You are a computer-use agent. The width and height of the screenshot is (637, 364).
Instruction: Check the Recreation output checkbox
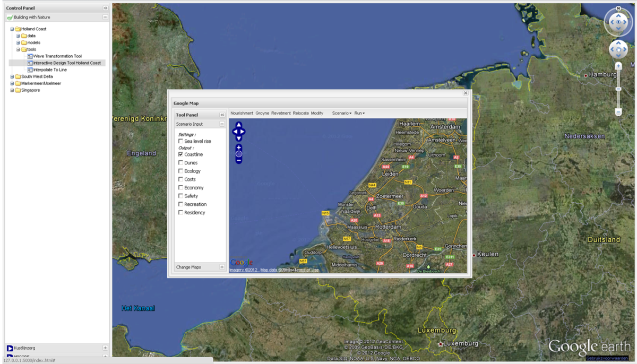pyautogui.click(x=180, y=204)
